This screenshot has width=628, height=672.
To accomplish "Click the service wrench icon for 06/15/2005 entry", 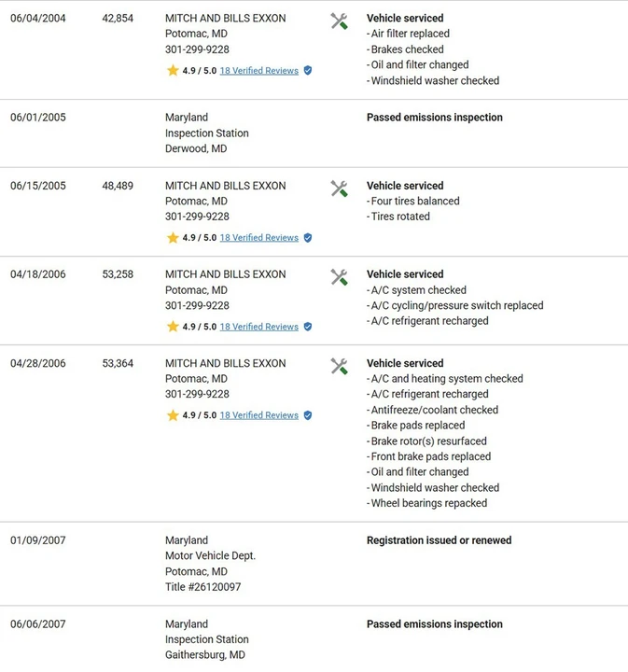I will click(339, 189).
